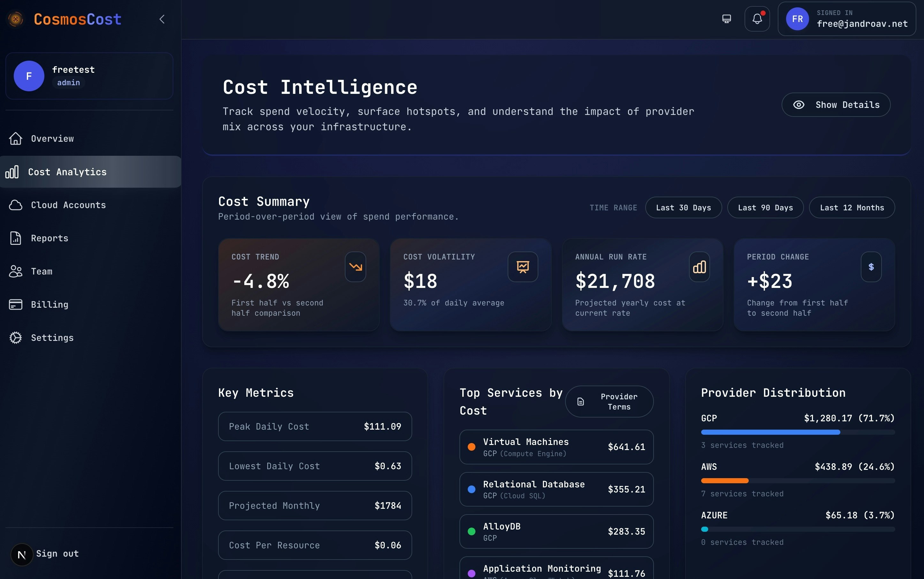
Task: Select the Last 30 Days range
Action: point(683,207)
